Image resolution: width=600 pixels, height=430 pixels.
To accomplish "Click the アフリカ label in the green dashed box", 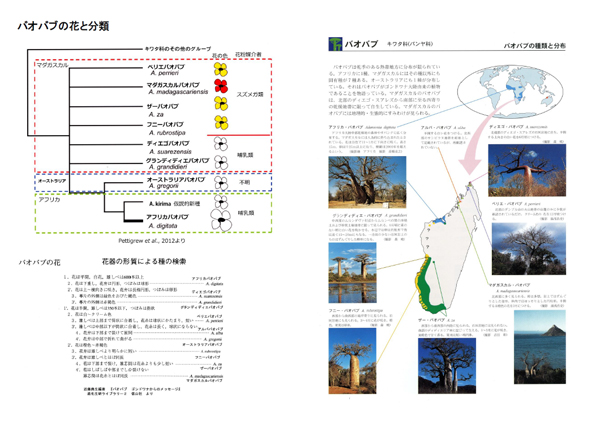I will [49, 199].
